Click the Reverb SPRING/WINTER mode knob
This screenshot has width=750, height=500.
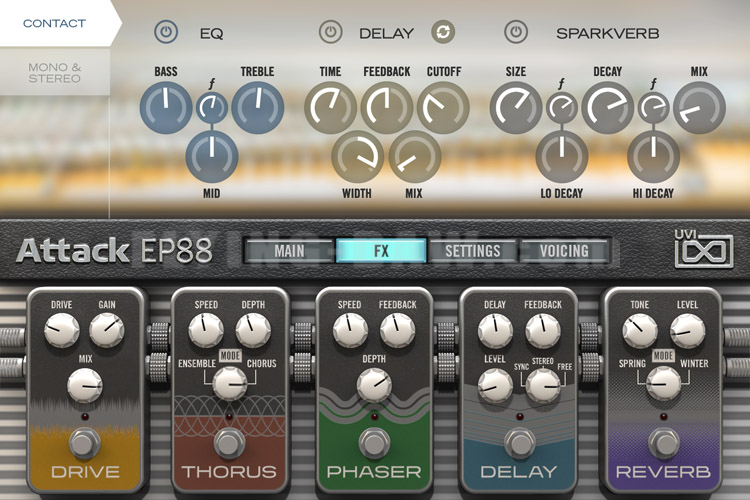[x=663, y=384]
